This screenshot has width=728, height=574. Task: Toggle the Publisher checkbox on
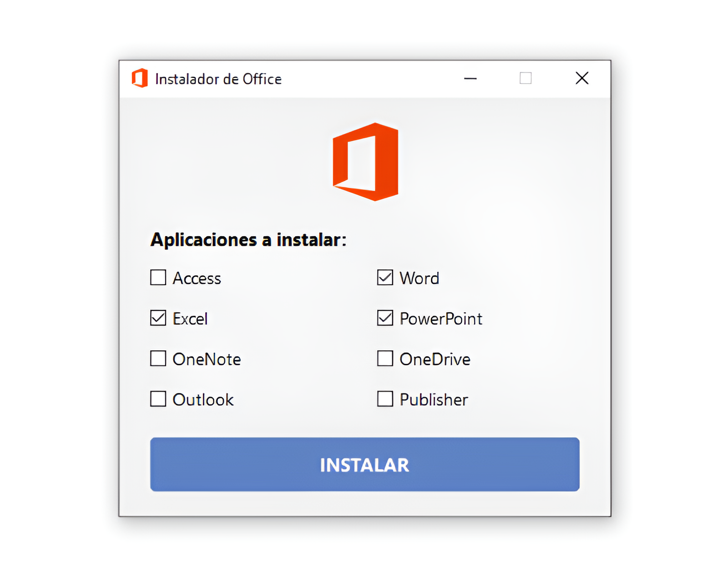(x=385, y=399)
